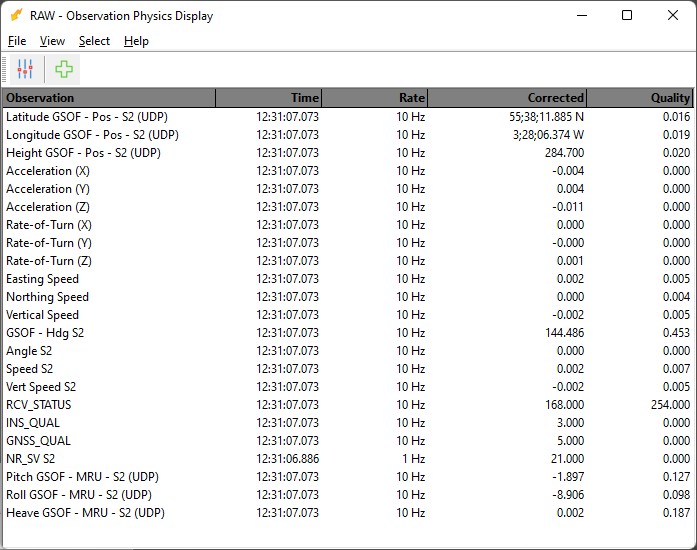Click the Corrected column header

[507, 98]
